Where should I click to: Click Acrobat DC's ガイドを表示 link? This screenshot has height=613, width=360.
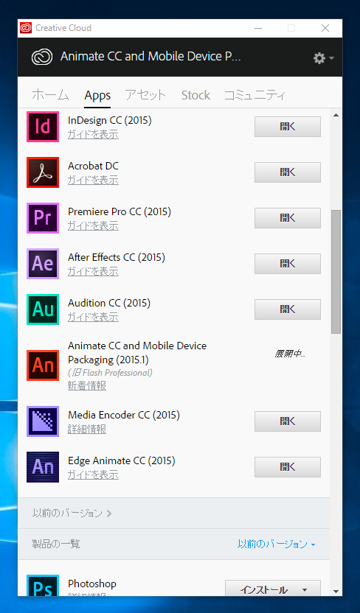(x=93, y=180)
